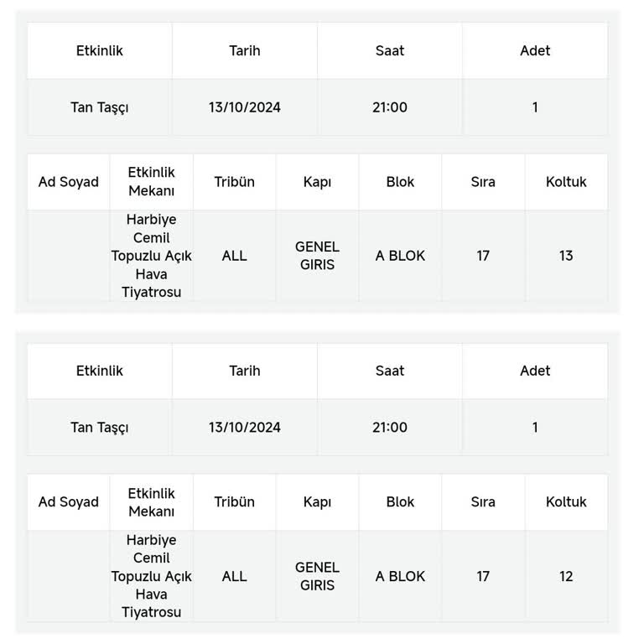This screenshot has width=644, height=644.
Task: Click the Tarih header in the first ticket
Action: pos(245,50)
